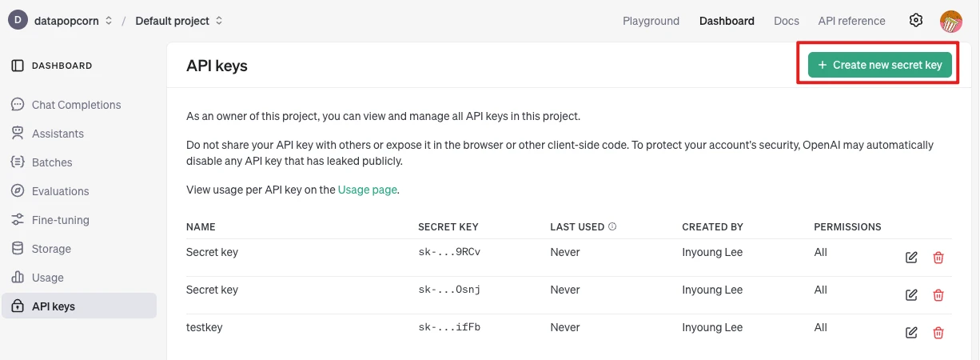Open settings gear icon
The height and width of the screenshot is (360, 980).
coord(916,21)
